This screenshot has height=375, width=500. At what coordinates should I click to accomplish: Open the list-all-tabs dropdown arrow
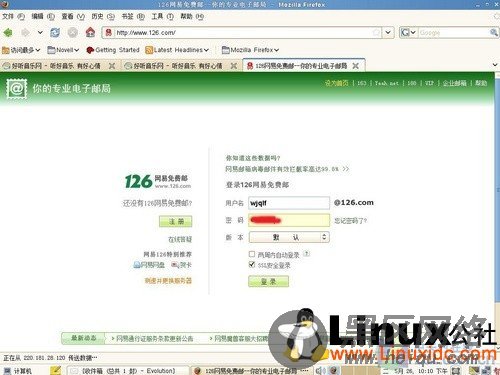point(495,65)
